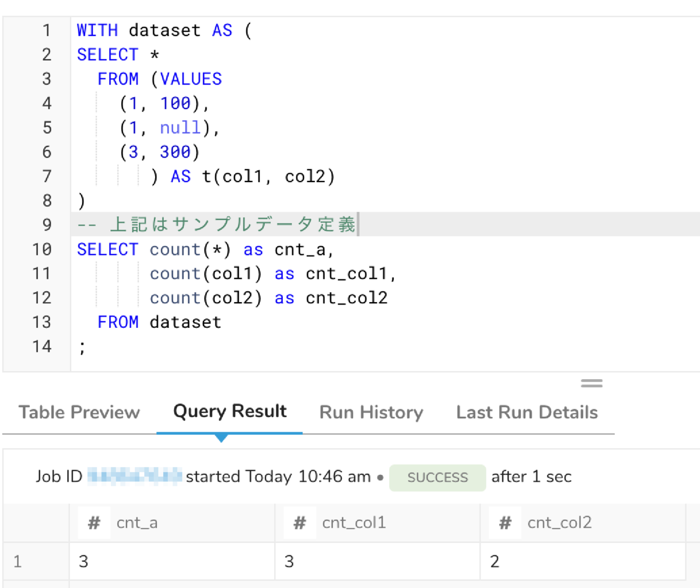Open the Run History tab
This screenshot has width=700, height=588.
pos(371,412)
